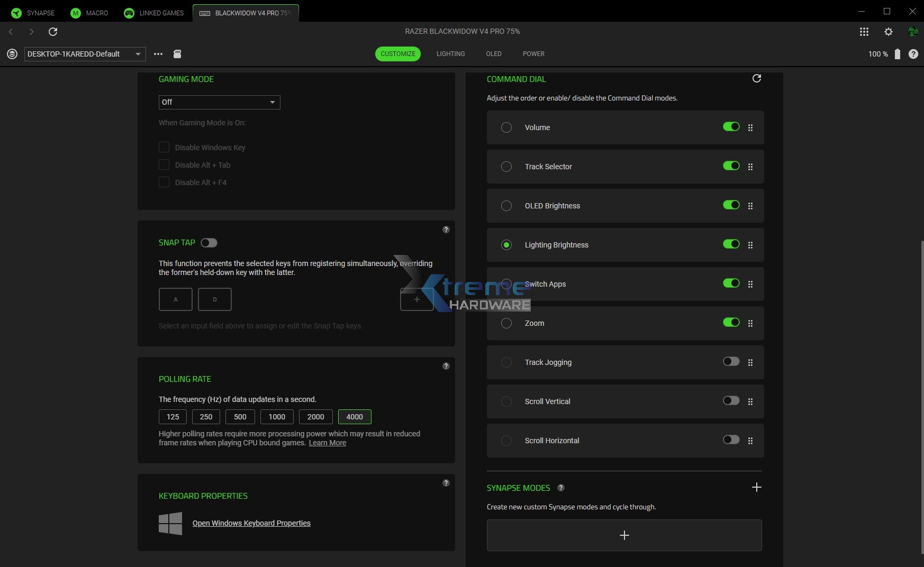
Task: Expand the profile selector dropdown
Action: [137, 53]
